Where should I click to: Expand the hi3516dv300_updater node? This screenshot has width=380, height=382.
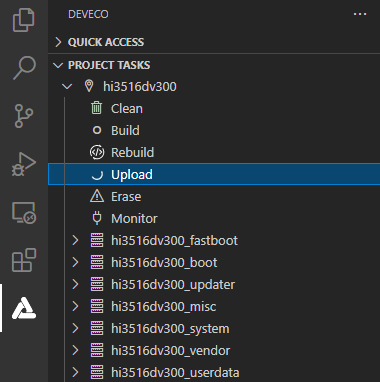(x=75, y=284)
